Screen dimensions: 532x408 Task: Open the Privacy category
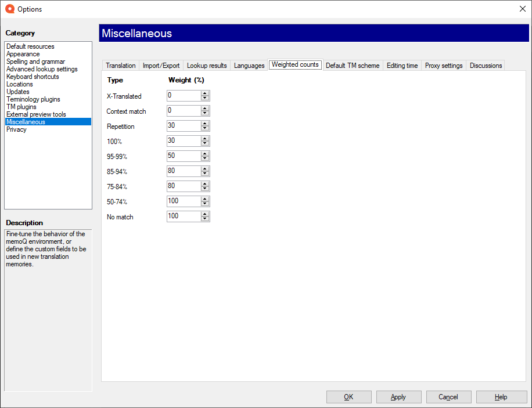16,129
